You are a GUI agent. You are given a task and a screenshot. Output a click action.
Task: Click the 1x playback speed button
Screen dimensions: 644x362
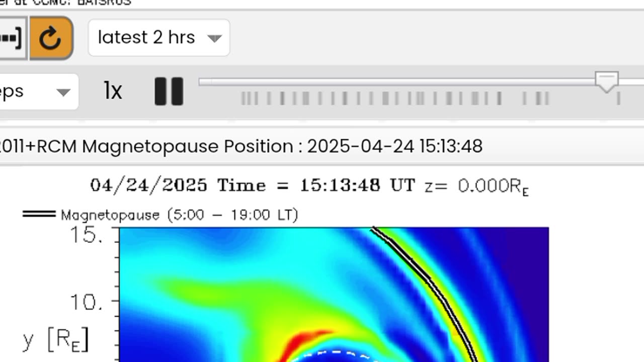[113, 91]
